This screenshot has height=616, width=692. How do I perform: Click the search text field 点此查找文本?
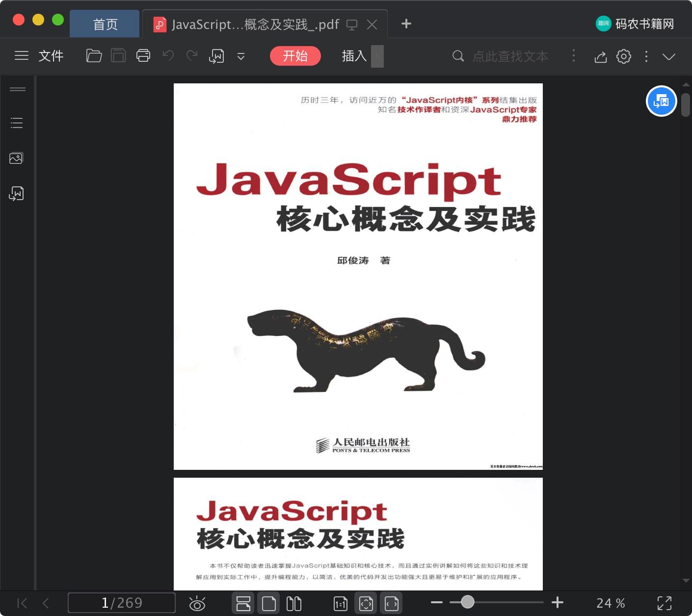click(x=510, y=56)
